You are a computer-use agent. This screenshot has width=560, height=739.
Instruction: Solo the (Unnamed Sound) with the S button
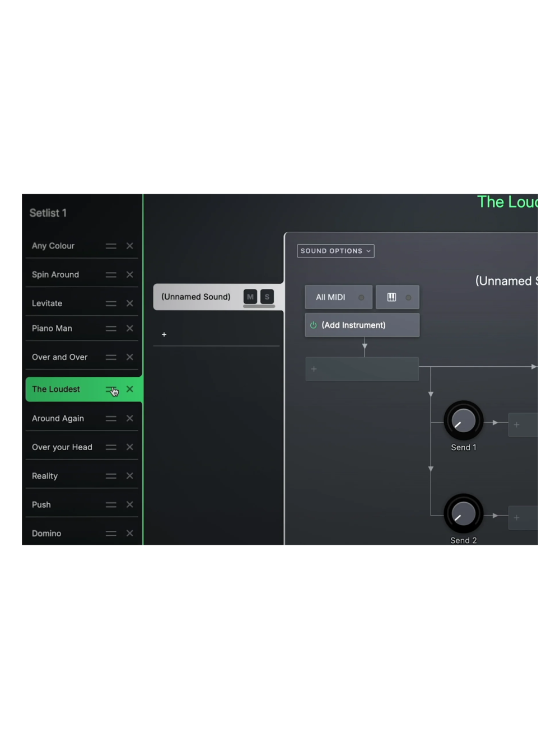tap(267, 297)
